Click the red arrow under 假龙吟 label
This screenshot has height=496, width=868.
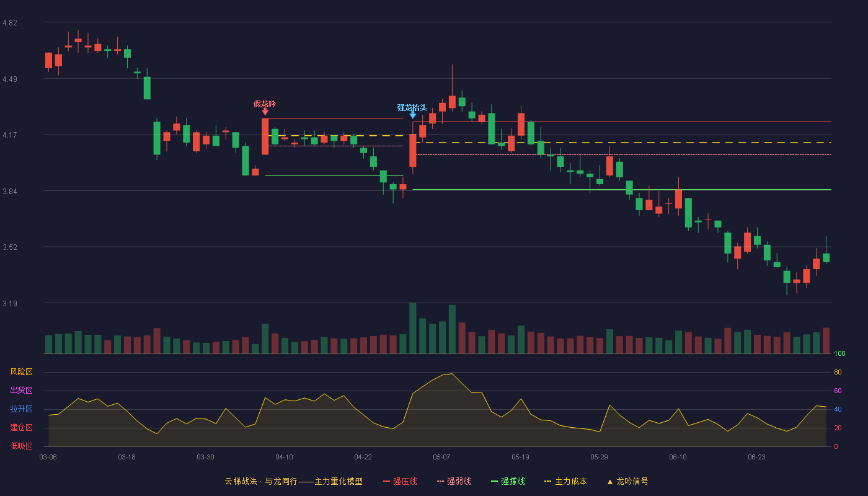(265, 112)
